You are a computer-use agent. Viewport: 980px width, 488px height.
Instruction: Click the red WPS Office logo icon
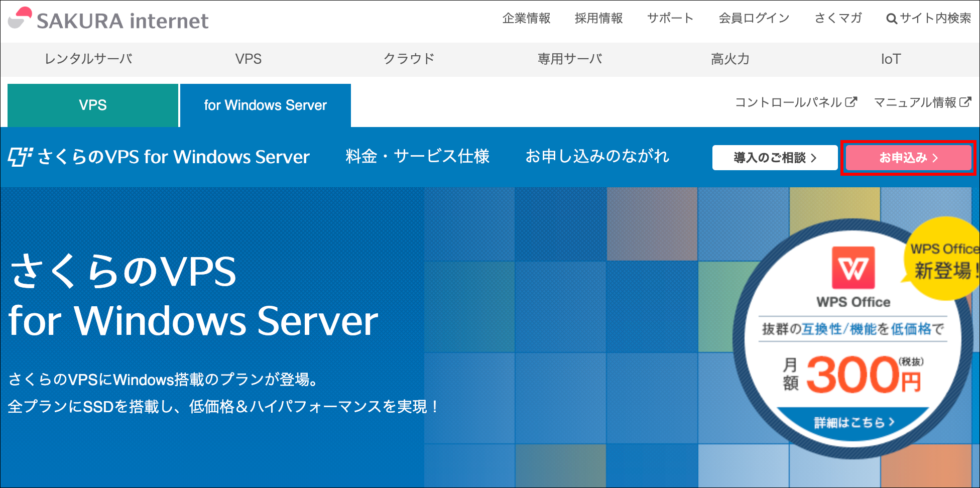tap(853, 268)
